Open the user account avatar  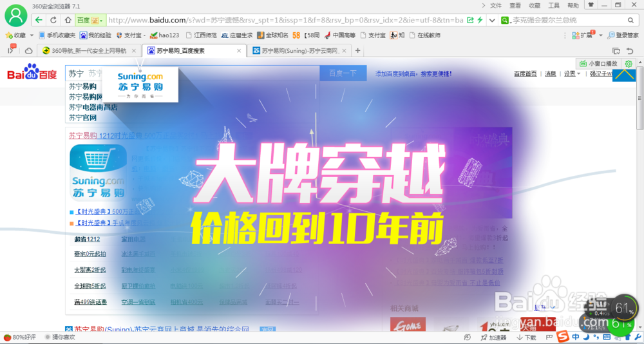(x=15, y=15)
